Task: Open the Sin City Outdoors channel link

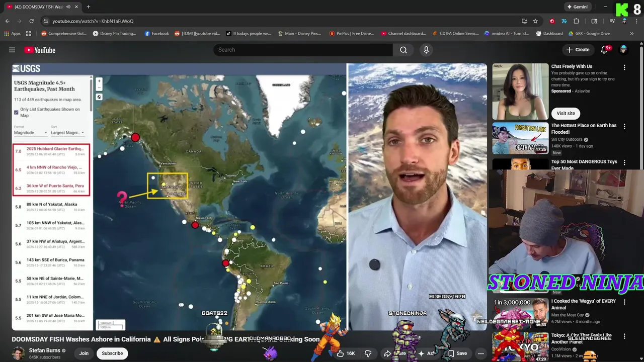Action: 567,140
